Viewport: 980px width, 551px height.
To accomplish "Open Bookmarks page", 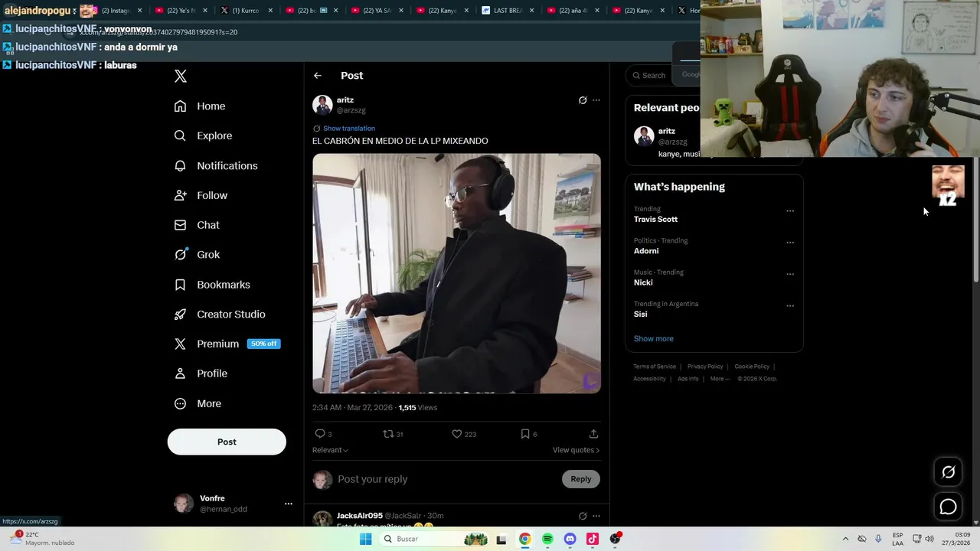I will [212, 285].
